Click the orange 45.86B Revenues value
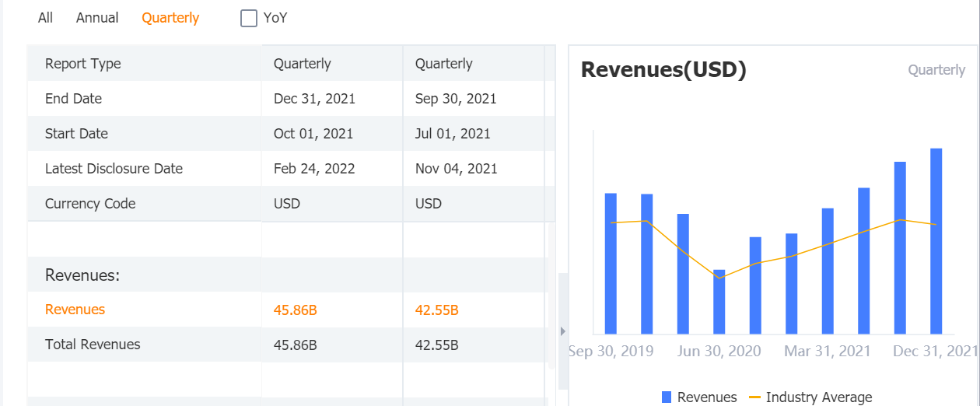The image size is (980, 406). pos(296,310)
